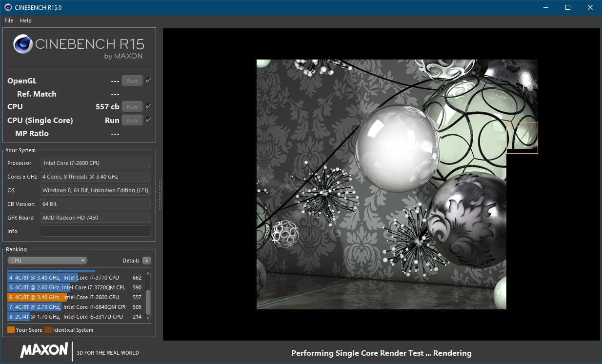Click scrollbar up arrow in ranking list
Viewport: 602px width, 364px height.
click(x=148, y=273)
